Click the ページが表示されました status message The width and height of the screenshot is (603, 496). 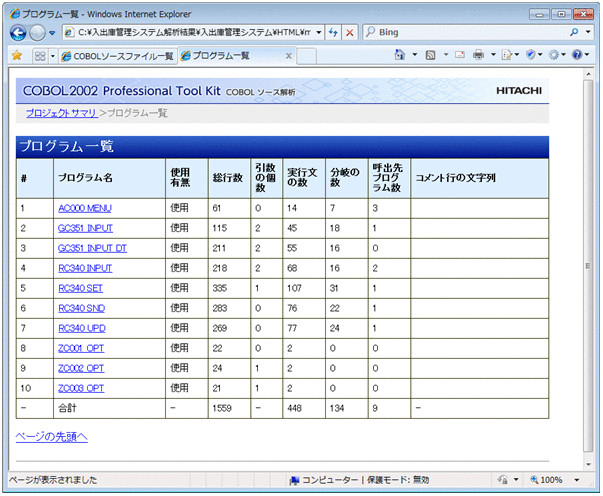(53, 480)
